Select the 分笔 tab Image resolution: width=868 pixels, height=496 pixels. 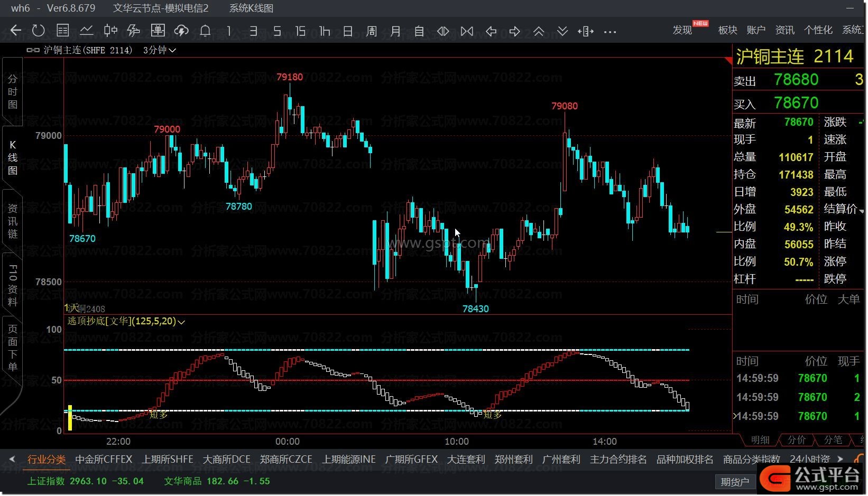[833, 439]
